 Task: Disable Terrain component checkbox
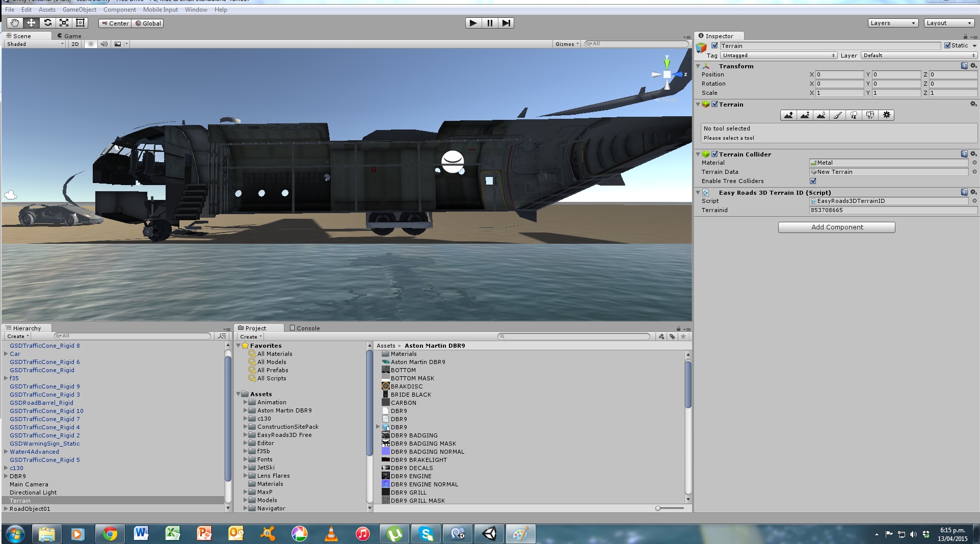pos(714,104)
